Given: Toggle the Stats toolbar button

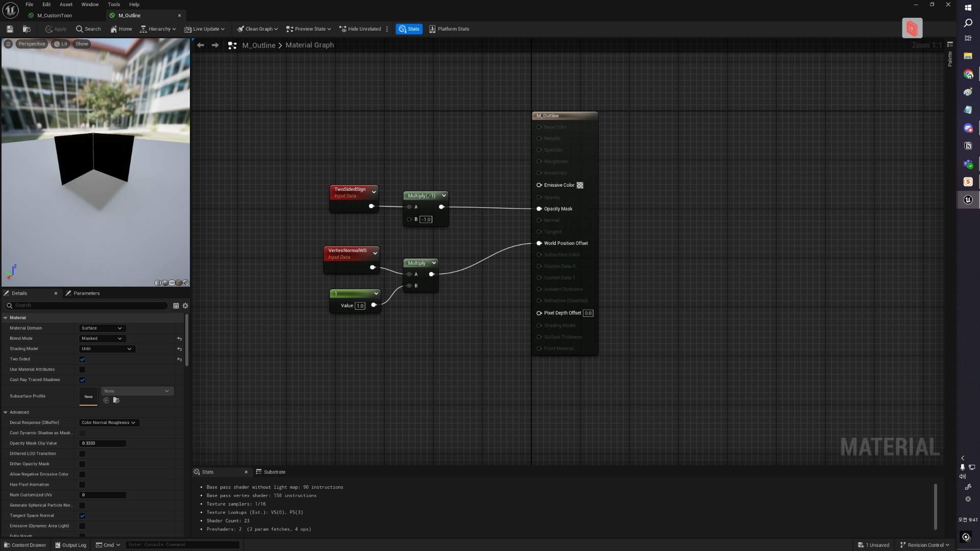Looking at the screenshot, I should click(409, 29).
